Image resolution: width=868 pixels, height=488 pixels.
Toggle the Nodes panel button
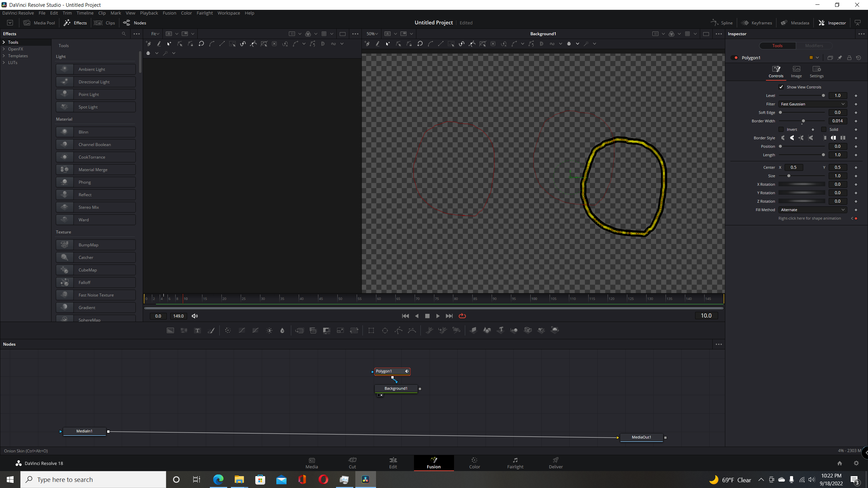tap(135, 23)
